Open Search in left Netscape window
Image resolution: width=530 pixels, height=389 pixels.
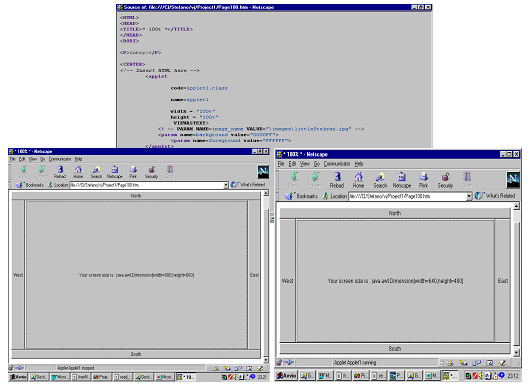point(96,172)
